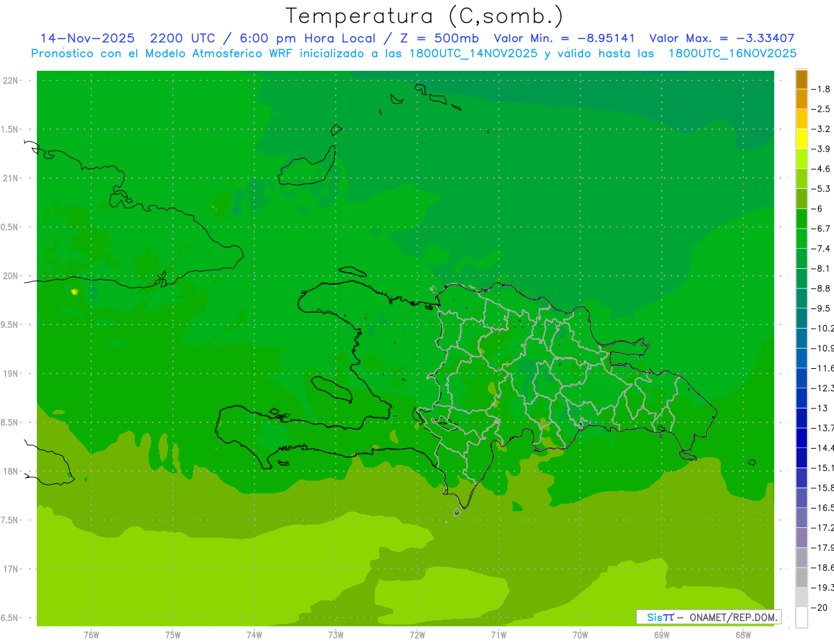Screen dimensions: 834x644
Task: Click the -20 colorbar label
Action: pyautogui.click(x=819, y=608)
